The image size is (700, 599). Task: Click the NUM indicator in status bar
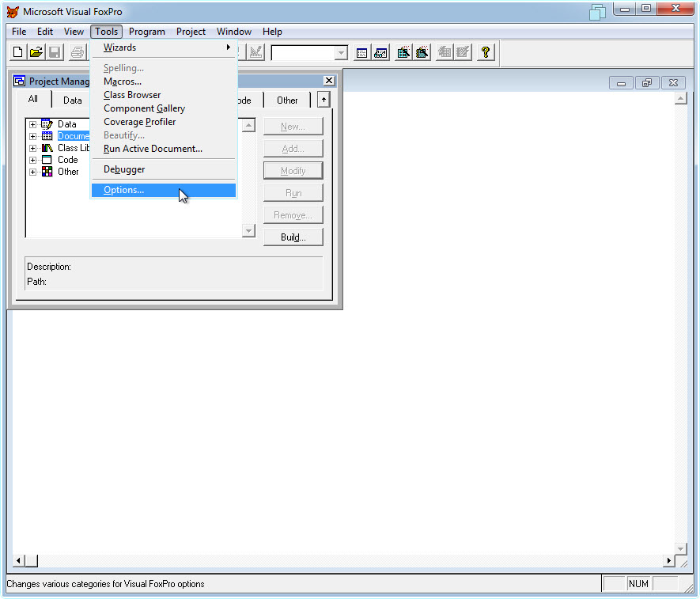(638, 583)
